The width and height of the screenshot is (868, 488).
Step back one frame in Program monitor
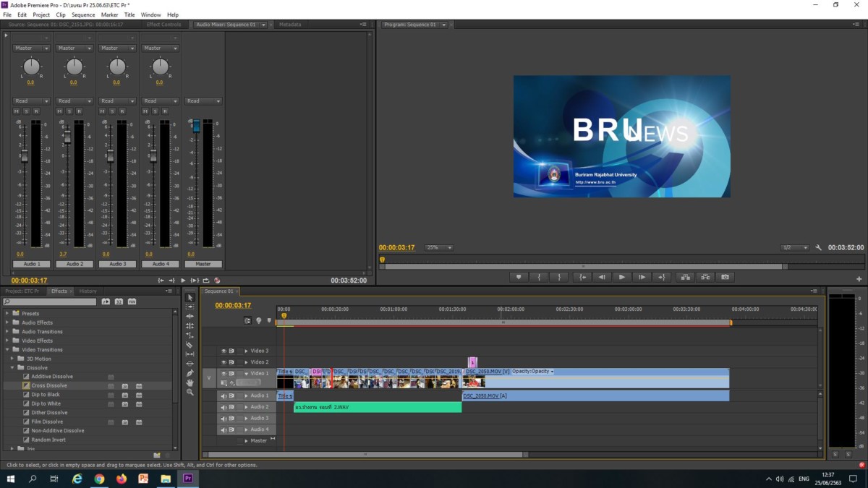[x=602, y=277]
